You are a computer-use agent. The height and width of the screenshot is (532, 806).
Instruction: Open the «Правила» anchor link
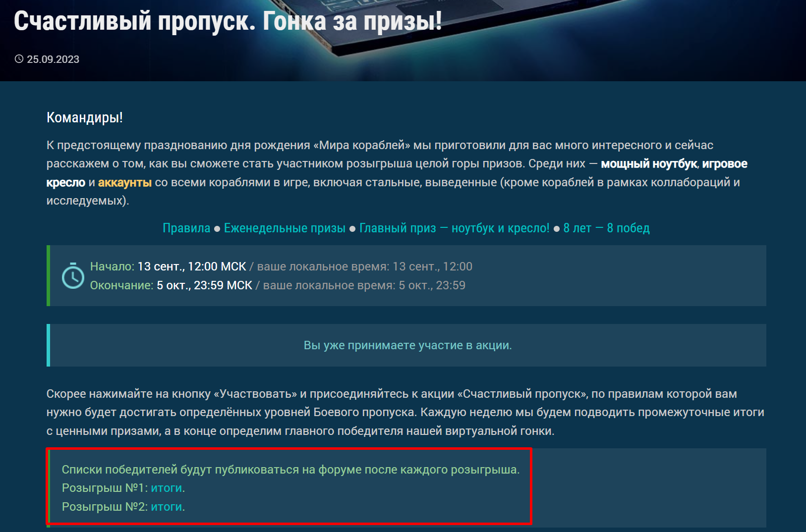(x=186, y=228)
